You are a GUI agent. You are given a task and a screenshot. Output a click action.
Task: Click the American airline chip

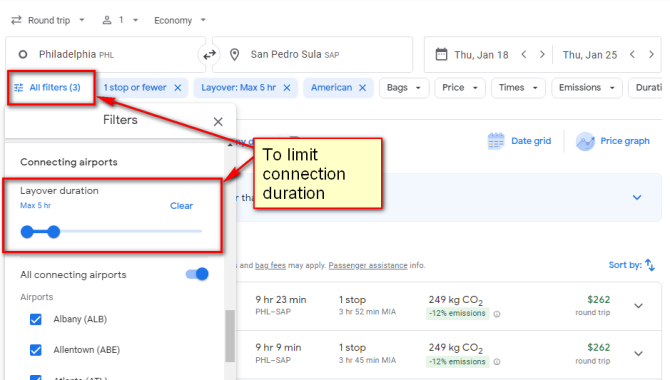331,88
